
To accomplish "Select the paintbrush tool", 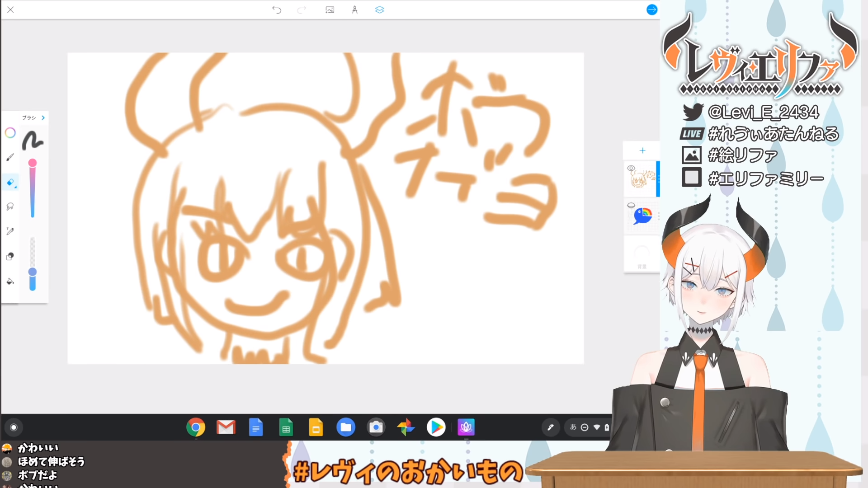I will (x=10, y=157).
